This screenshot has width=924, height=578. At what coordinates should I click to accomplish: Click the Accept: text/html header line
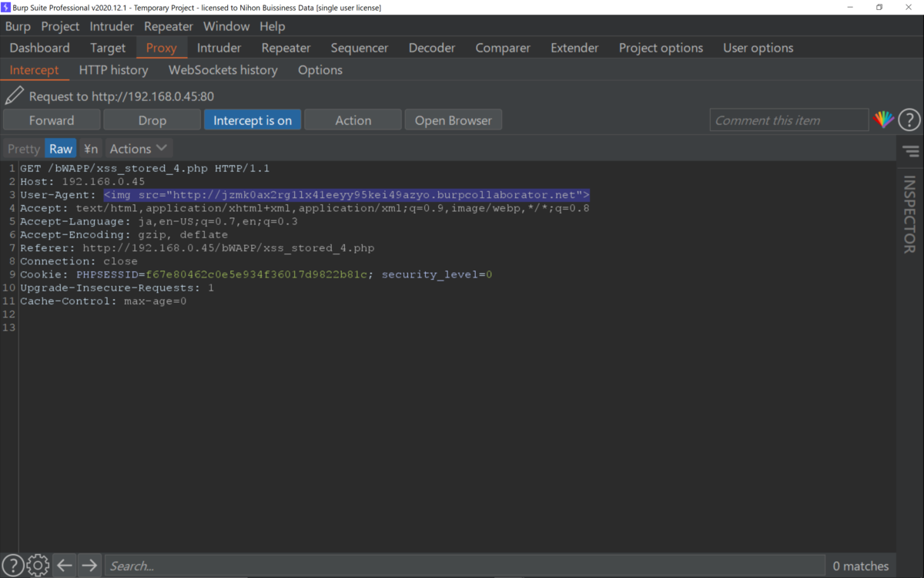coord(305,208)
